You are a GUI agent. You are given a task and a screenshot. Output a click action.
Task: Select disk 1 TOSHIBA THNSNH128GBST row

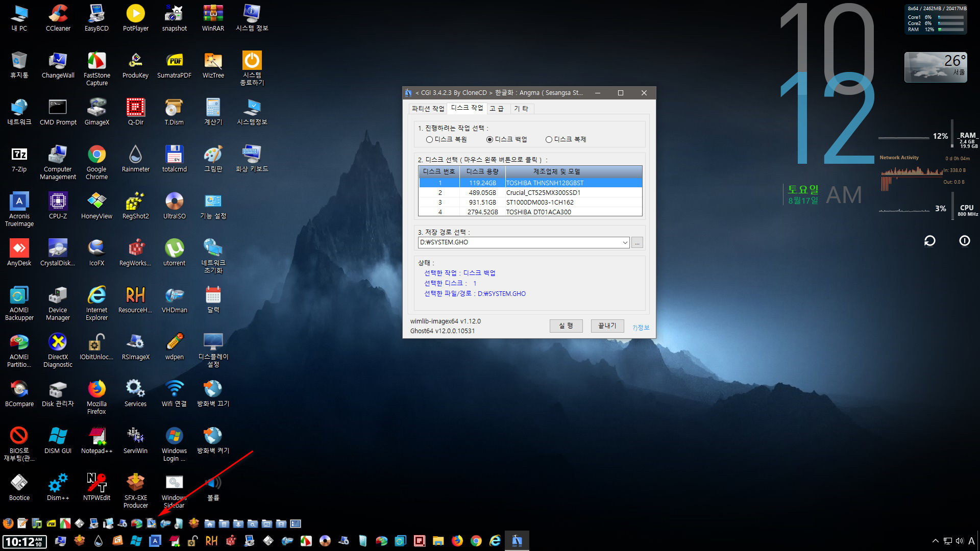530,183
